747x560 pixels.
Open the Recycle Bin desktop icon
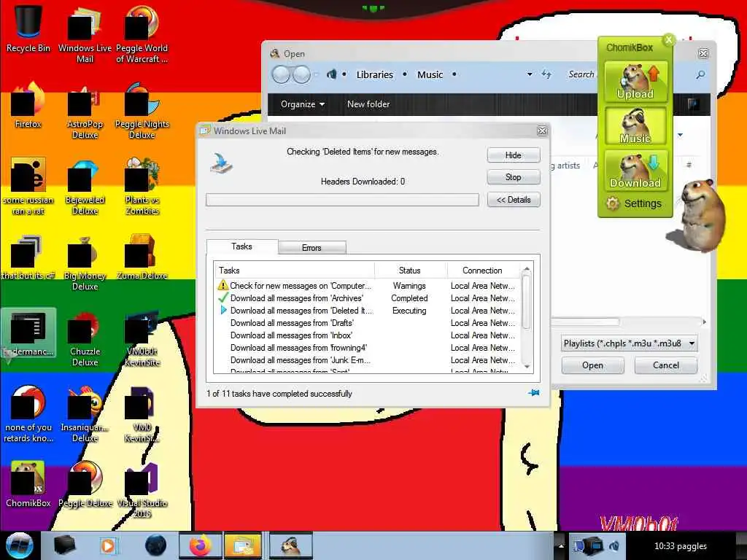(28, 28)
